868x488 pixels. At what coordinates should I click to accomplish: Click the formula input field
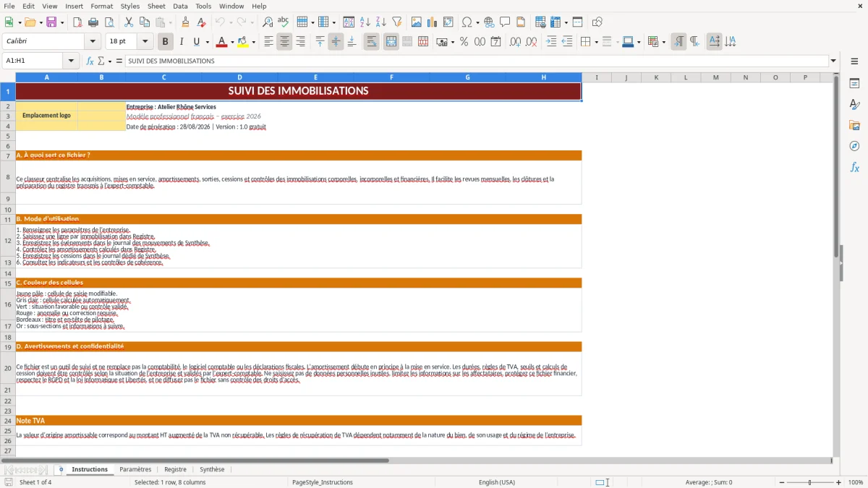477,61
